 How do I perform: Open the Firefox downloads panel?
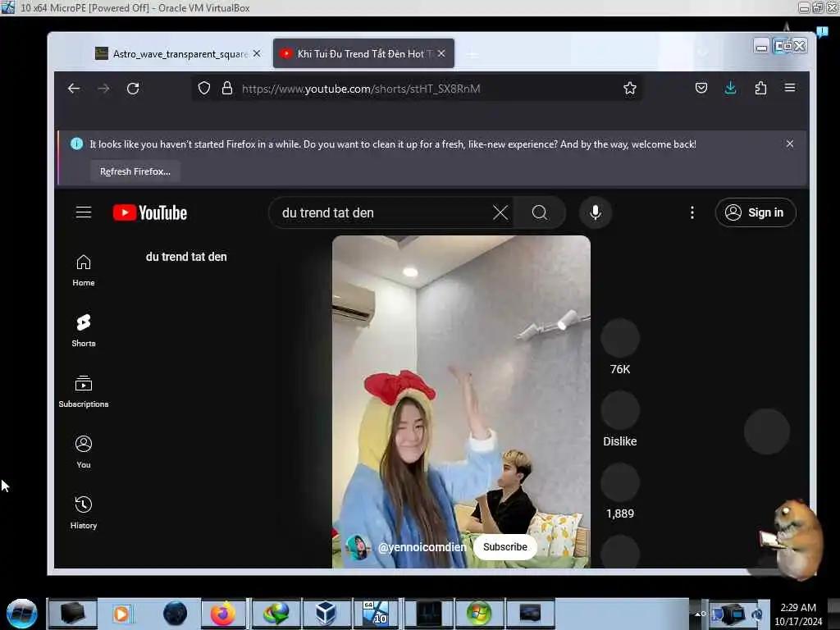(730, 89)
